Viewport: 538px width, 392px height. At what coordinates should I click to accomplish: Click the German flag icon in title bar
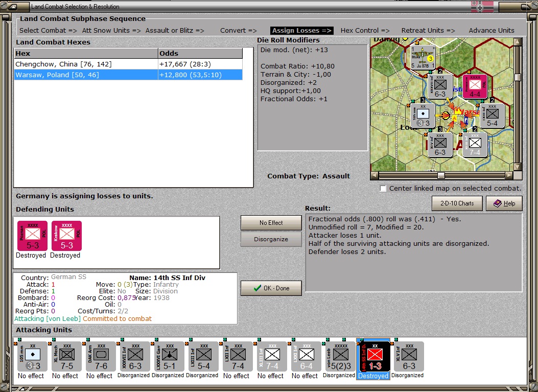click(482, 7)
